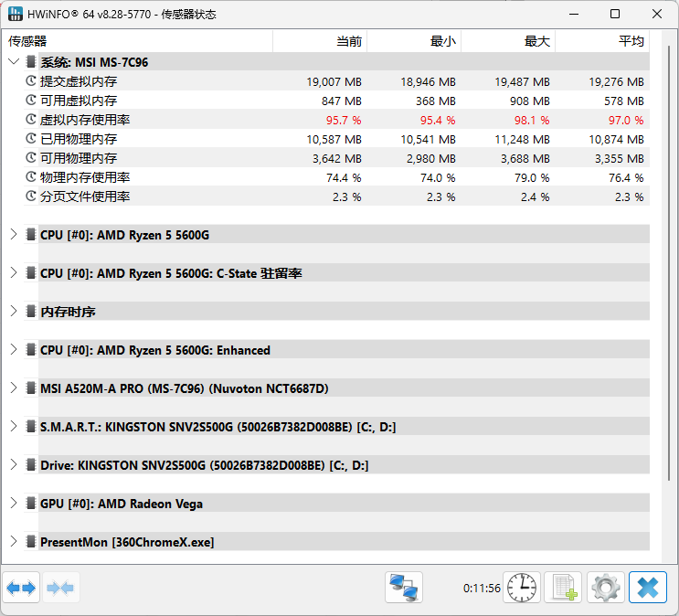Click the 最大 column header
Image resolution: width=679 pixels, height=616 pixels.
click(508, 41)
